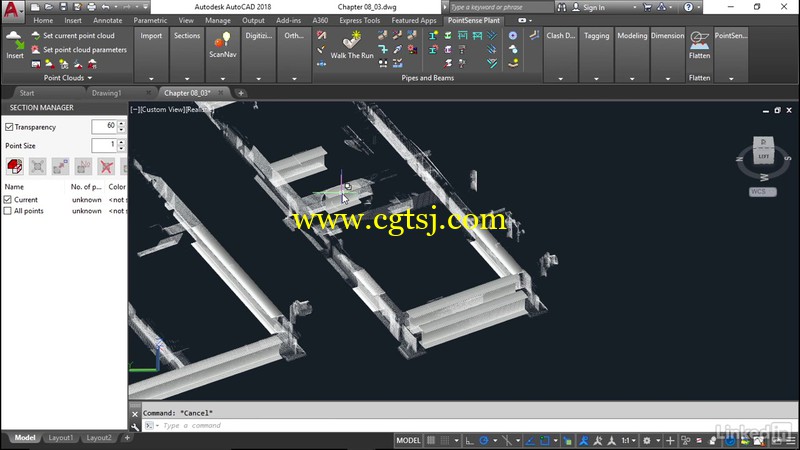Switch to the Drawing1 file tab
The width and height of the screenshot is (800, 450).
107,93
